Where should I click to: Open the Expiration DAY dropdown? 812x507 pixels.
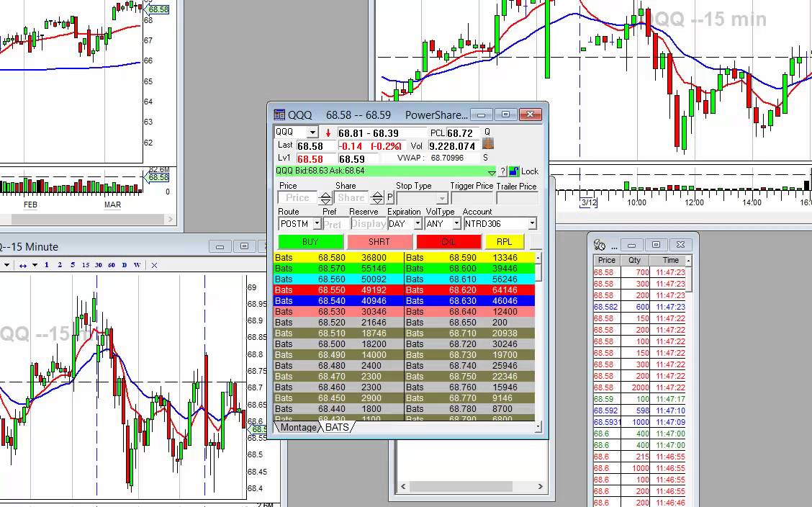click(x=418, y=224)
